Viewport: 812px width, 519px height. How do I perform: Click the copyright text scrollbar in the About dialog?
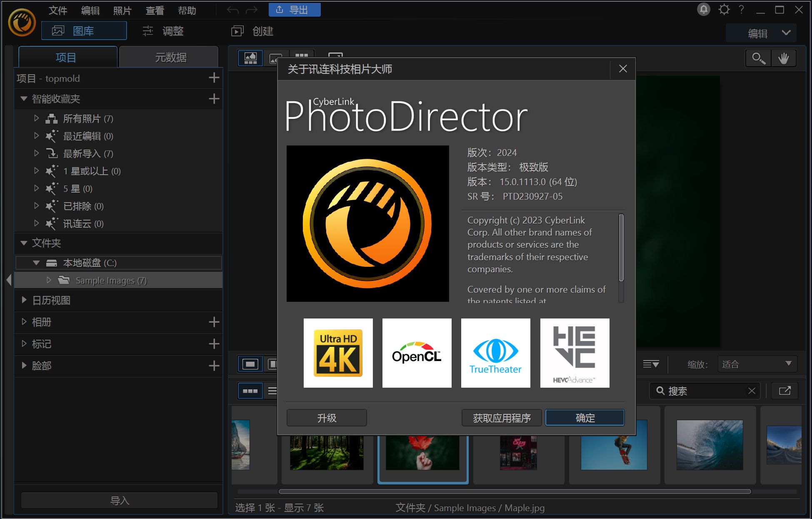pyautogui.click(x=621, y=248)
